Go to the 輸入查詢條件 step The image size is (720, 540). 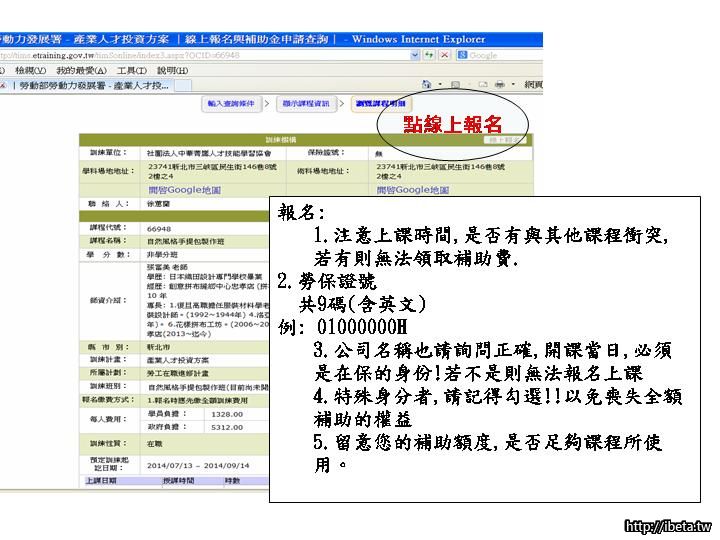point(231,104)
